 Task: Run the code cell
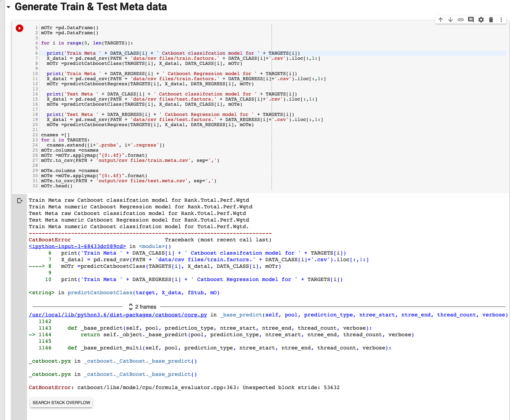19,28
